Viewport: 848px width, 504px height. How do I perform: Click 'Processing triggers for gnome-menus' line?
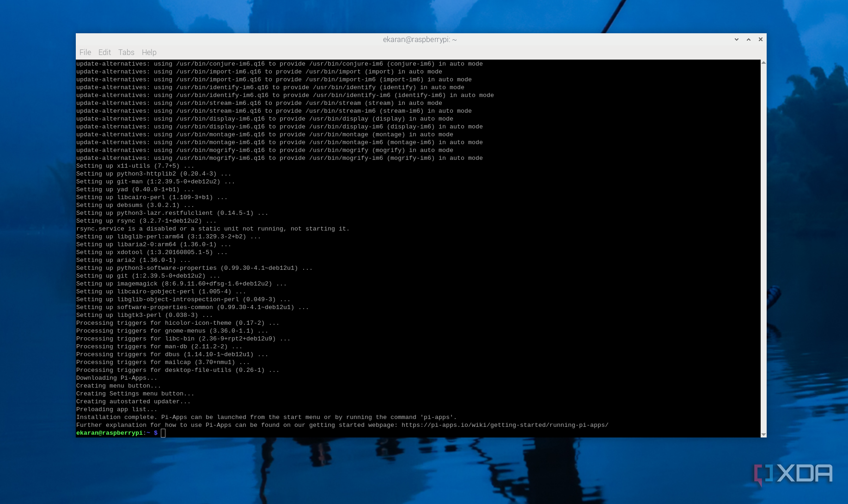(x=172, y=331)
